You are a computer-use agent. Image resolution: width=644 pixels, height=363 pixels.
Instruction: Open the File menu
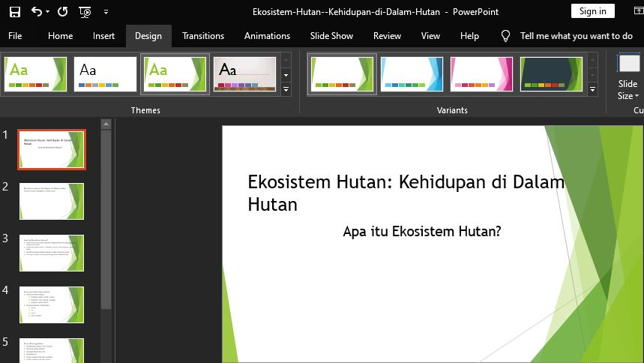pyautogui.click(x=15, y=36)
